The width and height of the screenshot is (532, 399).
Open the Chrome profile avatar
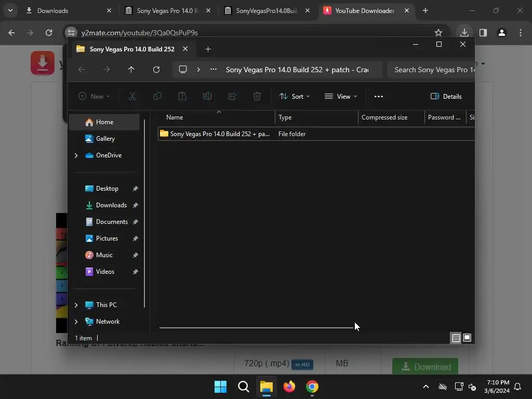pyautogui.click(x=502, y=33)
